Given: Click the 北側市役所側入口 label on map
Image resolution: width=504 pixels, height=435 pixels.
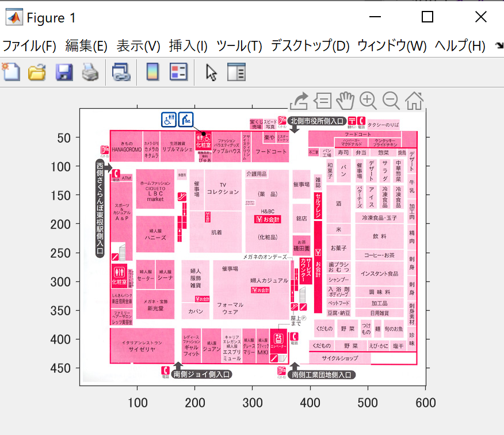Looking at the screenshot, I should click(x=317, y=121).
